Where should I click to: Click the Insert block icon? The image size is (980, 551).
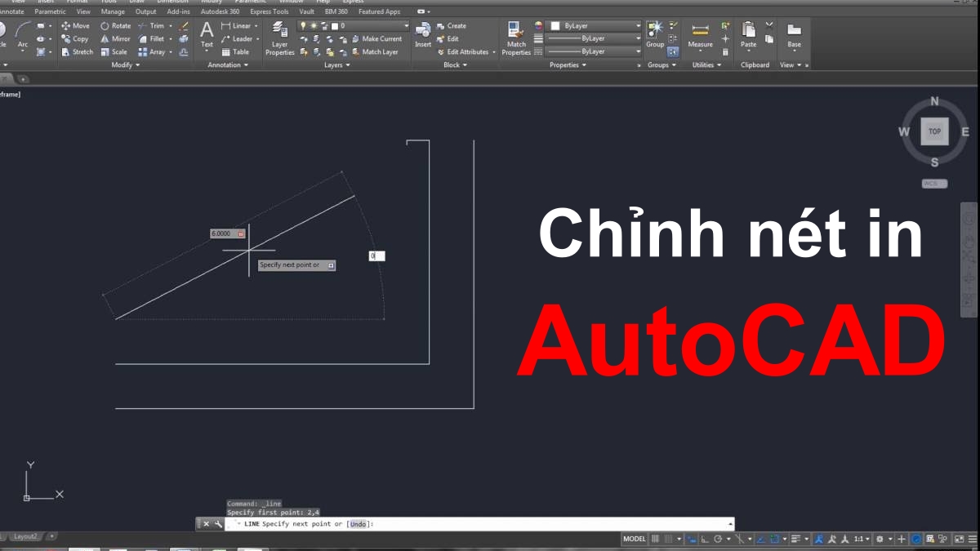(423, 34)
